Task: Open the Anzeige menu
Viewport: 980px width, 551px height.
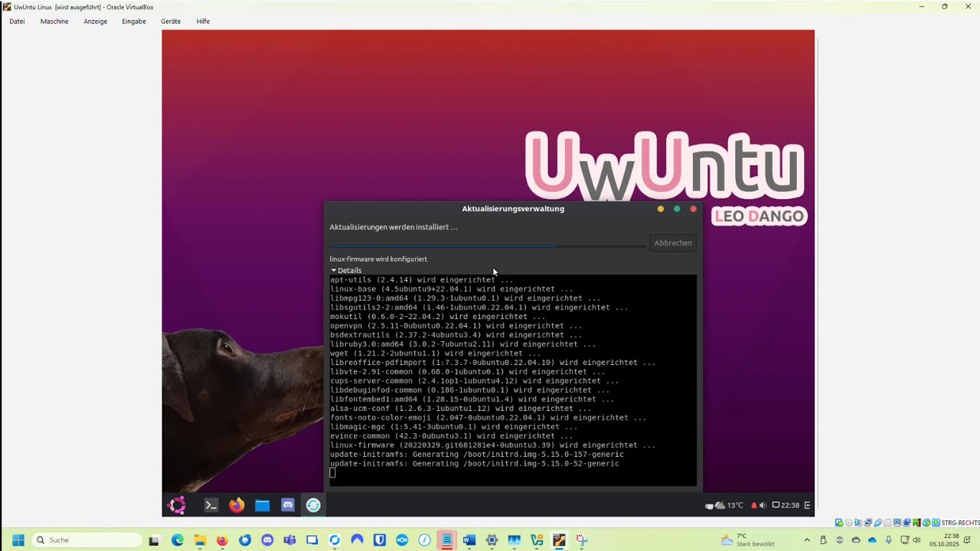Action: tap(96, 21)
